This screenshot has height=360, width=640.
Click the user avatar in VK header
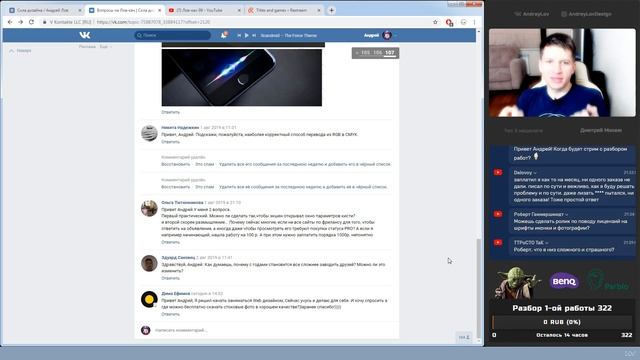pyautogui.click(x=387, y=36)
